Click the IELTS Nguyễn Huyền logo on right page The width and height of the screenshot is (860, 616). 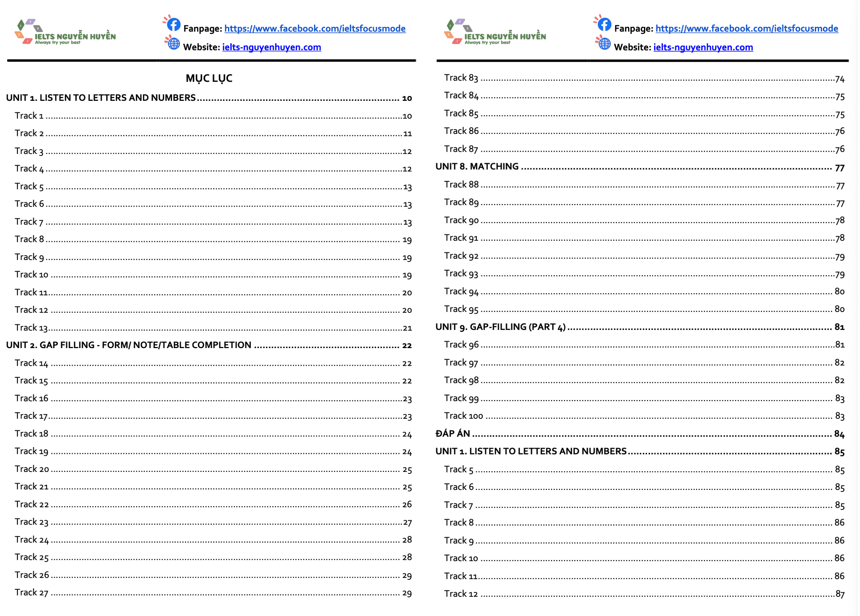(x=495, y=32)
